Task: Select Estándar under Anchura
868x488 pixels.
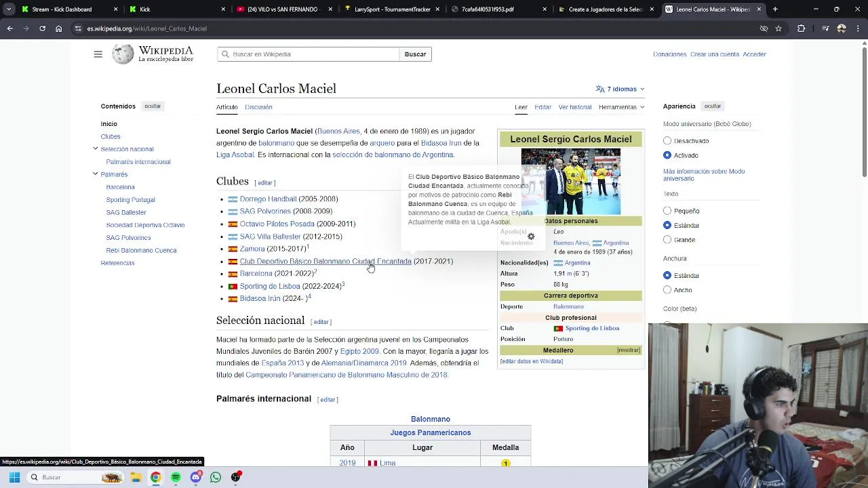Action: click(667, 276)
